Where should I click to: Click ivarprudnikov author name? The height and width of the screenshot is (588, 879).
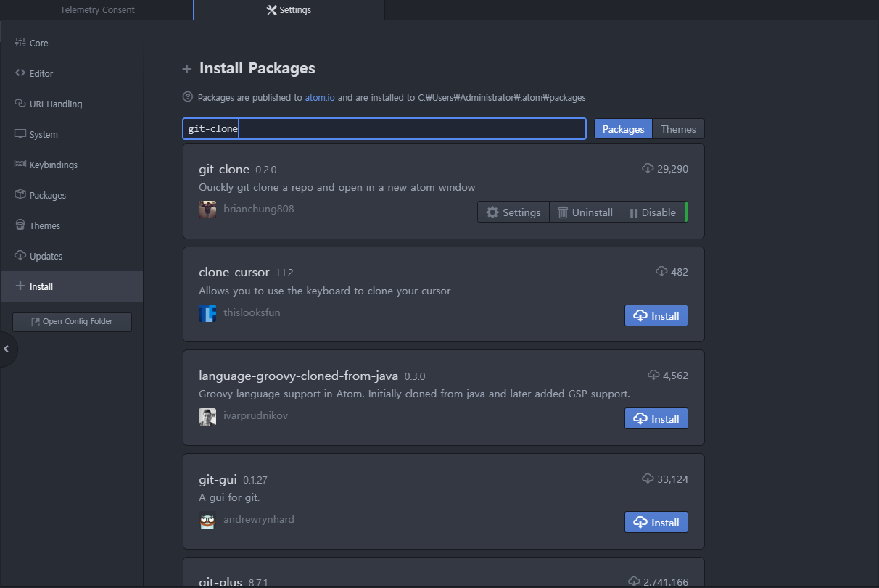pyautogui.click(x=256, y=415)
